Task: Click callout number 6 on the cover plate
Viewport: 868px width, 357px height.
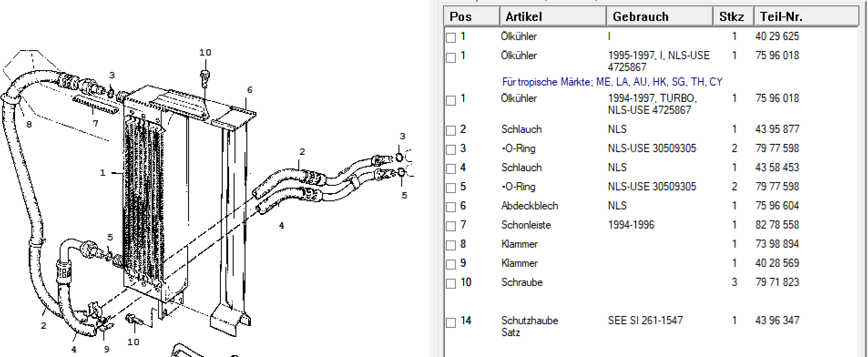Action: tap(250, 90)
